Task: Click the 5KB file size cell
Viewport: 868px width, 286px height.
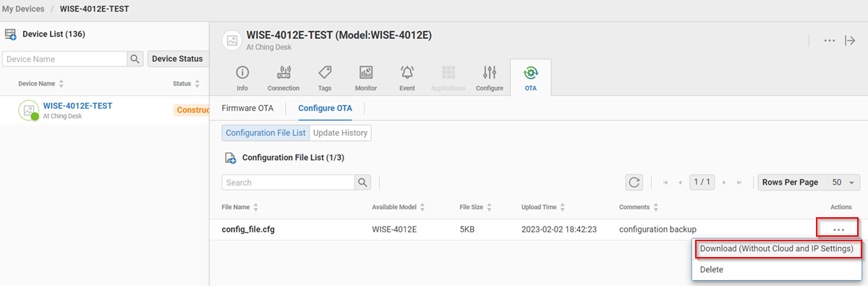Action: 467,230
